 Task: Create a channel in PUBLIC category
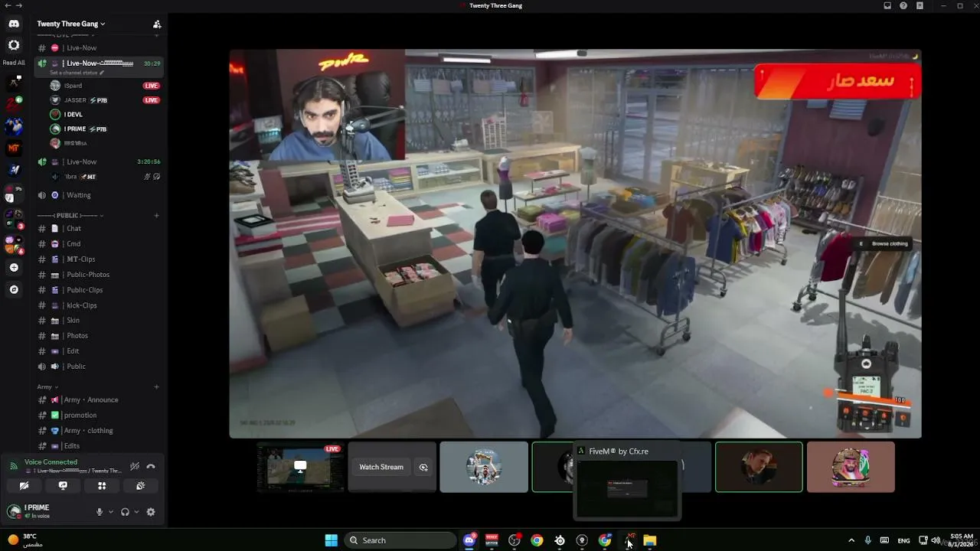tap(157, 215)
